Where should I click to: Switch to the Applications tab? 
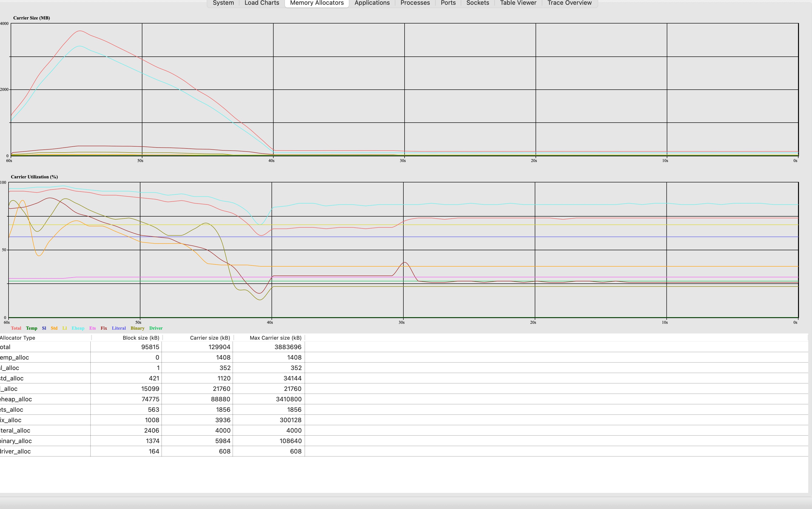(x=372, y=3)
